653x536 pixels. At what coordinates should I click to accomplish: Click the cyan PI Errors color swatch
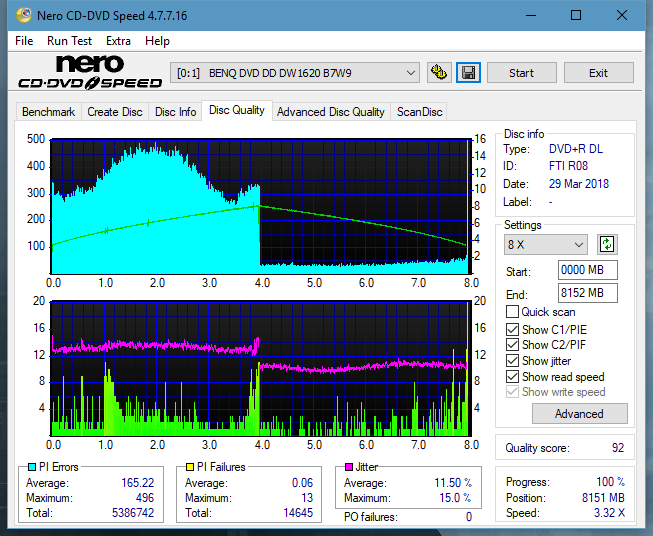(x=32, y=467)
